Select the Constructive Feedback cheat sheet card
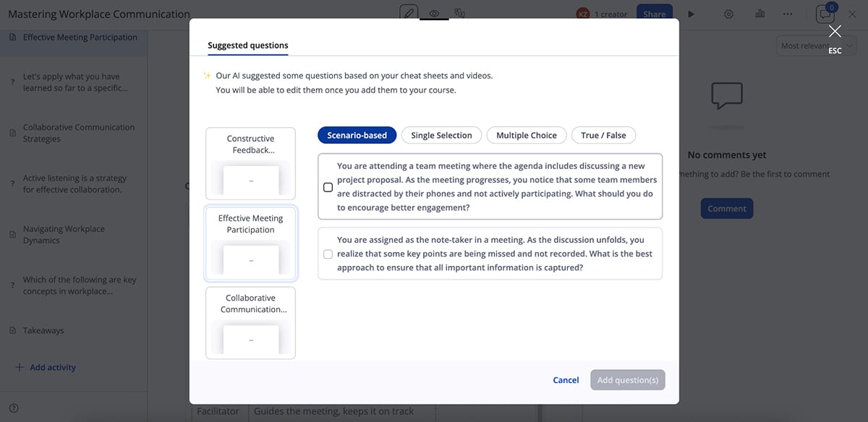The height and width of the screenshot is (422, 868). (250, 163)
